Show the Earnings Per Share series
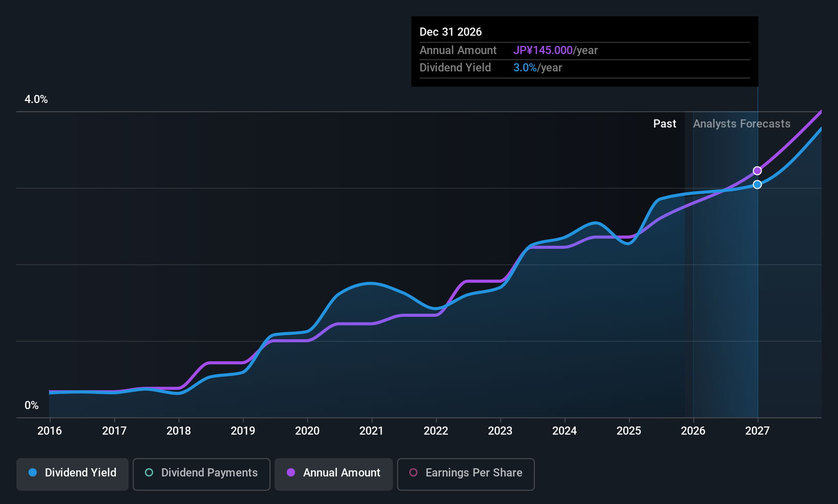The image size is (838, 504). pos(465,474)
